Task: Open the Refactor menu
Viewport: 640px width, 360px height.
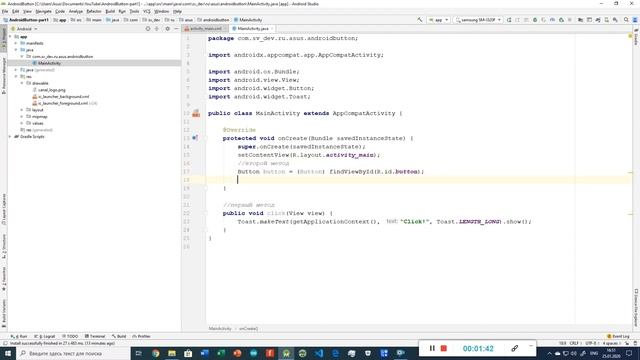Action: tap(94, 11)
